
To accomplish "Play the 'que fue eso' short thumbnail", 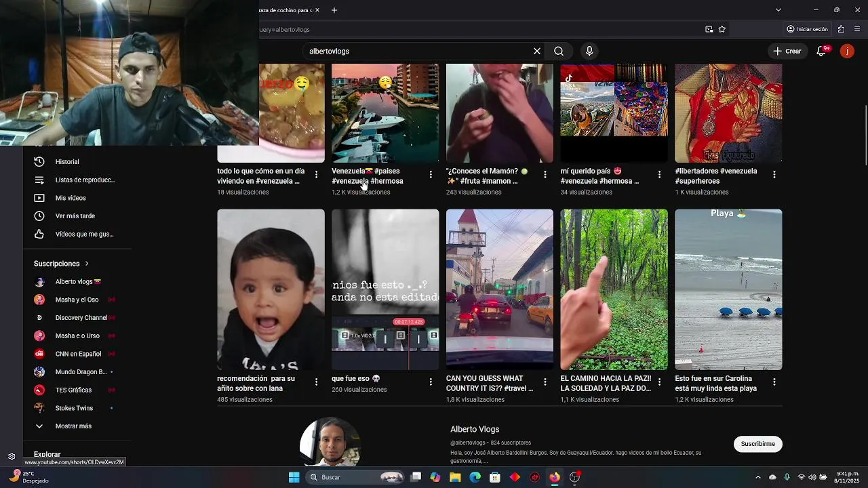I will pos(385,289).
